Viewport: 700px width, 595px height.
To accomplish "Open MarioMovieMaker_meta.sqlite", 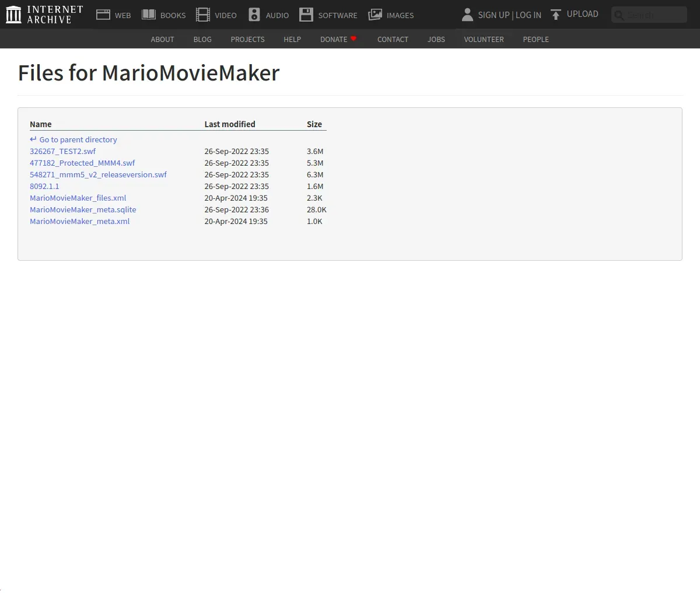I will [x=83, y=209].
